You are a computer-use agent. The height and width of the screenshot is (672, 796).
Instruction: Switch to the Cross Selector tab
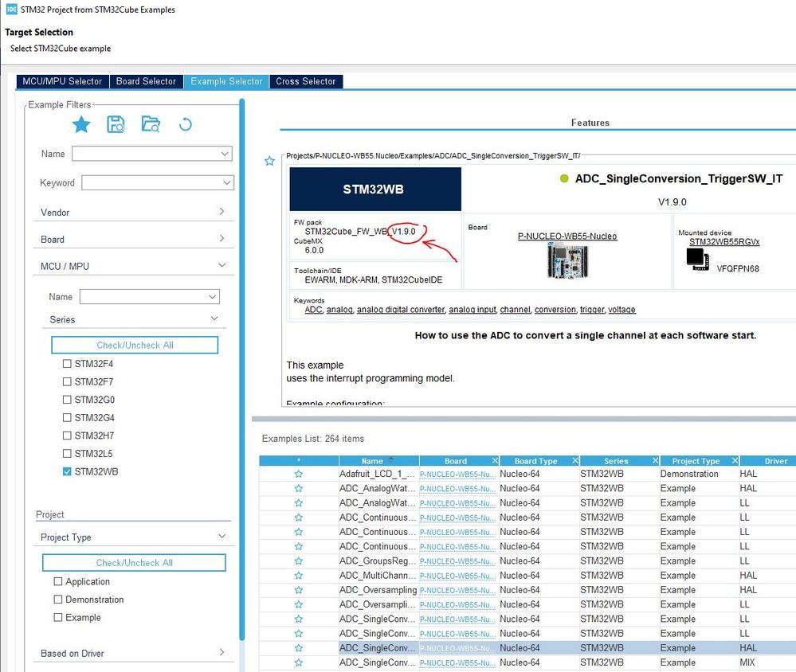[x=306, y=81]
